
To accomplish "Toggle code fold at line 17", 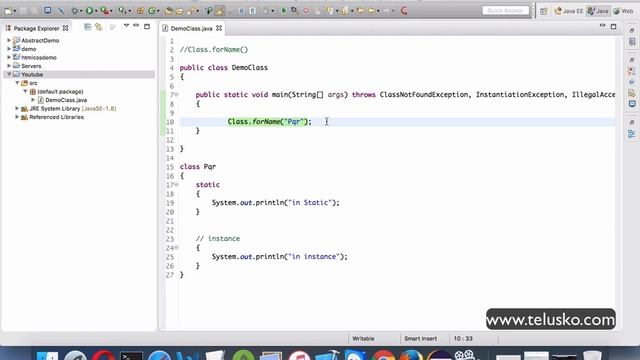I will (176, 184).
